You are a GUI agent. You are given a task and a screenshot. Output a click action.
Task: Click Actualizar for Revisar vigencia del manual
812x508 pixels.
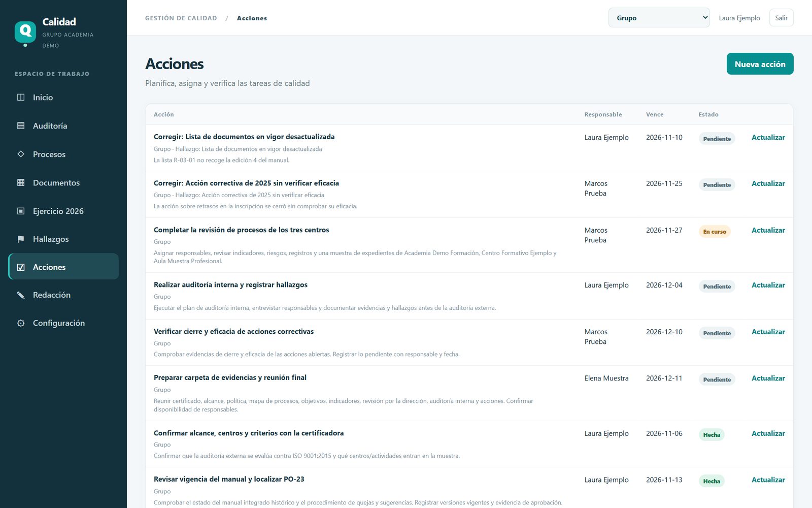point(768,480)
